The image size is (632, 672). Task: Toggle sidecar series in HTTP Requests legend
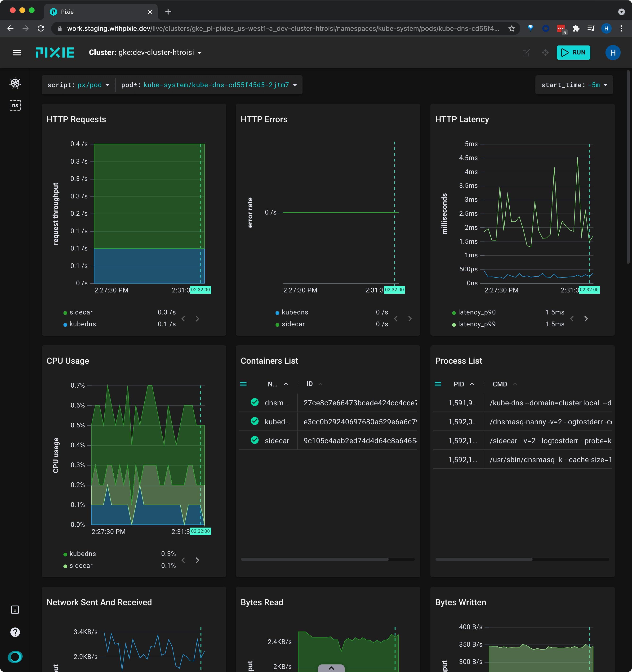(x=81, y=312)
